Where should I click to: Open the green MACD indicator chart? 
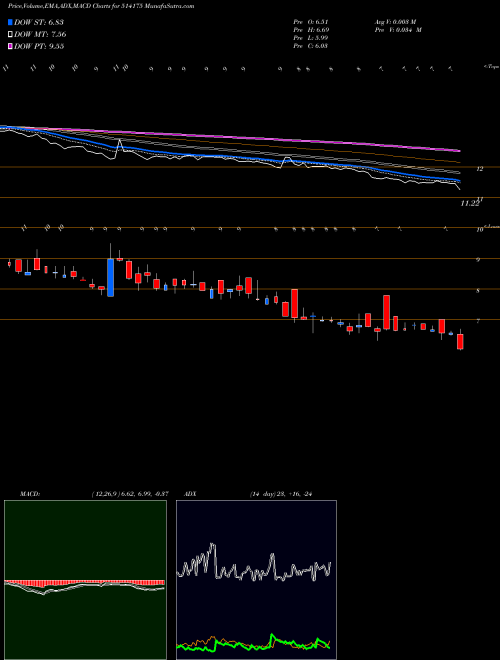(x=85, y=580)
